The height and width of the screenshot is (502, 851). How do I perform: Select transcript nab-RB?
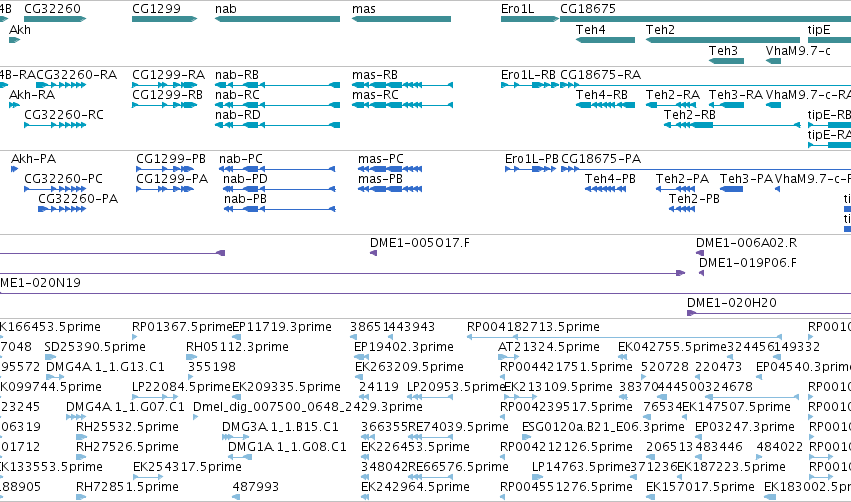click(237, 75)
